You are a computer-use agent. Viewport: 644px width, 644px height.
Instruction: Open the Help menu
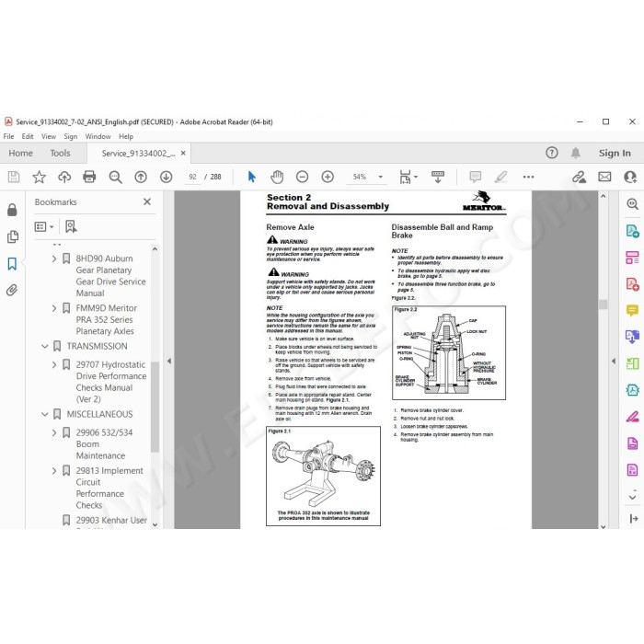[x=126, y=136]
